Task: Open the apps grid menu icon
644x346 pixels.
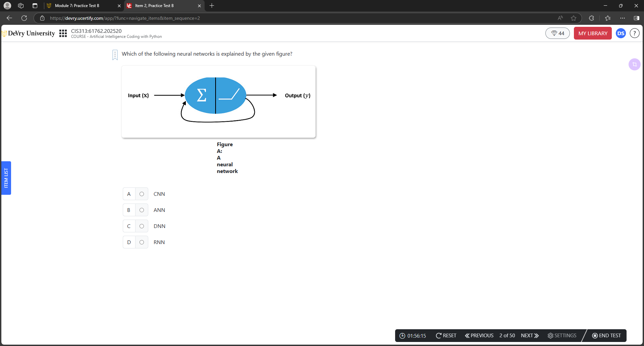Action: tap(63, 33)
